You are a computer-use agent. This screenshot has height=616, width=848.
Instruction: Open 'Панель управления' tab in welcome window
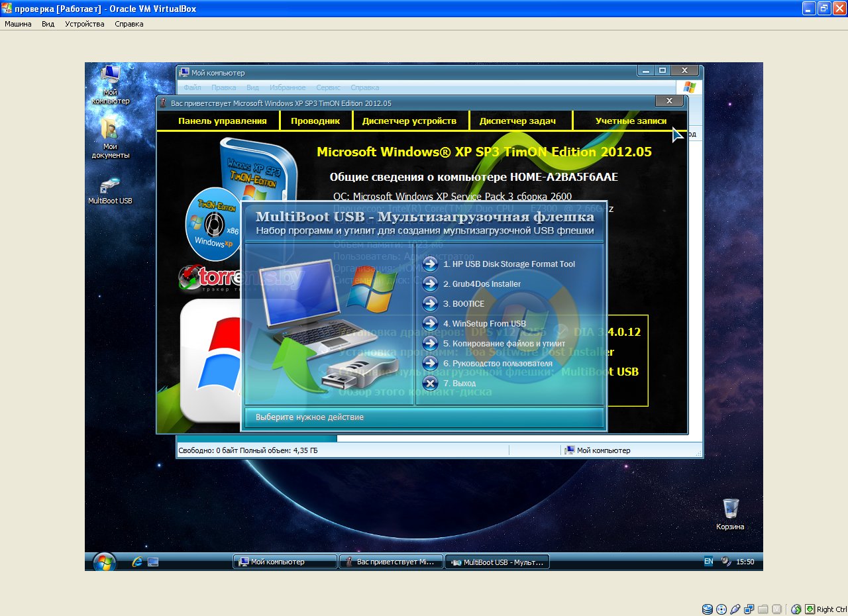tap(222, 121)
